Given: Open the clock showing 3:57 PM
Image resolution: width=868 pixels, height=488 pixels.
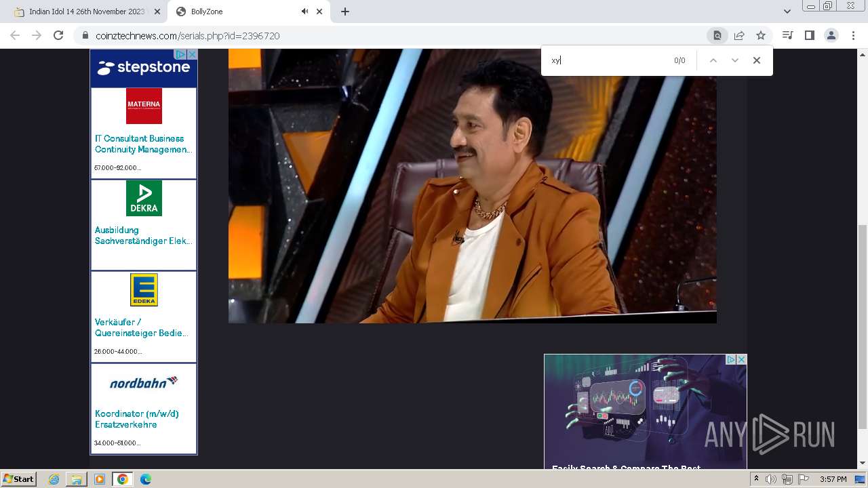Looking at the screenshot, I should pos(833,479).
